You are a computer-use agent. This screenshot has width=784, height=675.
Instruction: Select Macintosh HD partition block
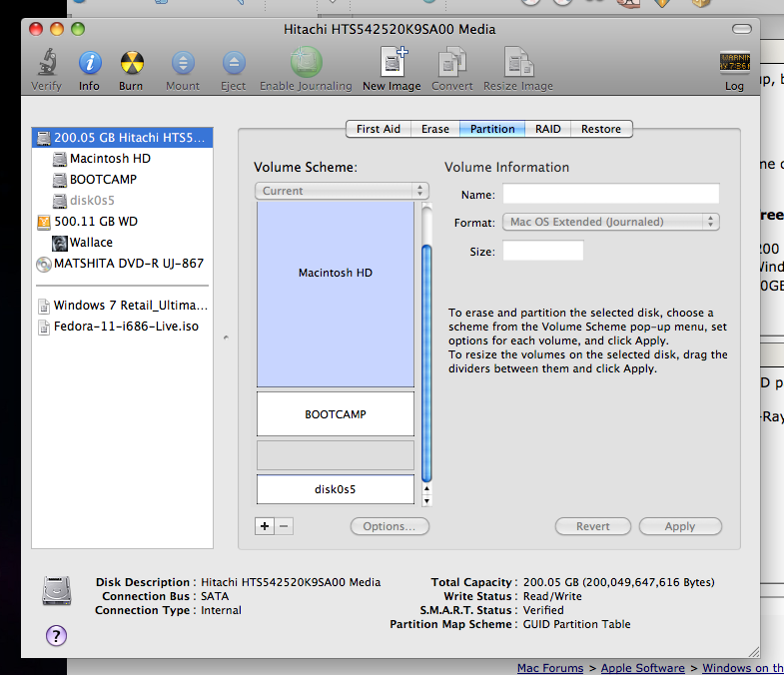pyautogui.click(x=336, y=295)
